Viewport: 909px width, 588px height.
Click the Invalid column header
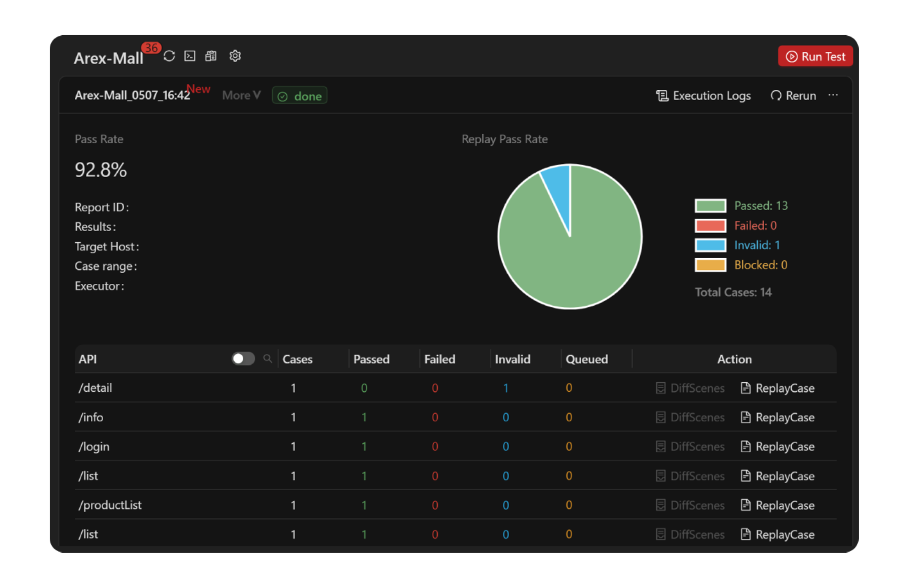point(513,359)
